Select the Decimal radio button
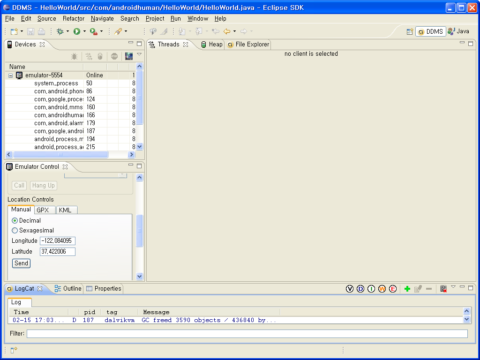Image resolution: width=480 pixels, height=360 pixels. (15, 221)
